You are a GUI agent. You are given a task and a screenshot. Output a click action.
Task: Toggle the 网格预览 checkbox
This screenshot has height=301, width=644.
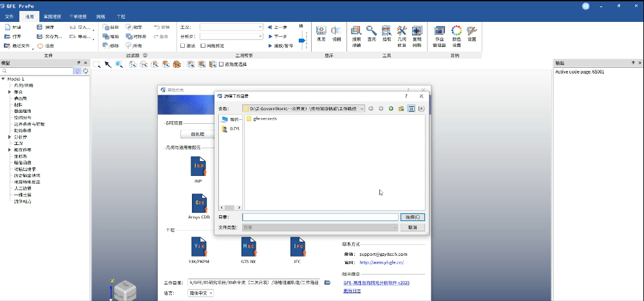(203, 46)
